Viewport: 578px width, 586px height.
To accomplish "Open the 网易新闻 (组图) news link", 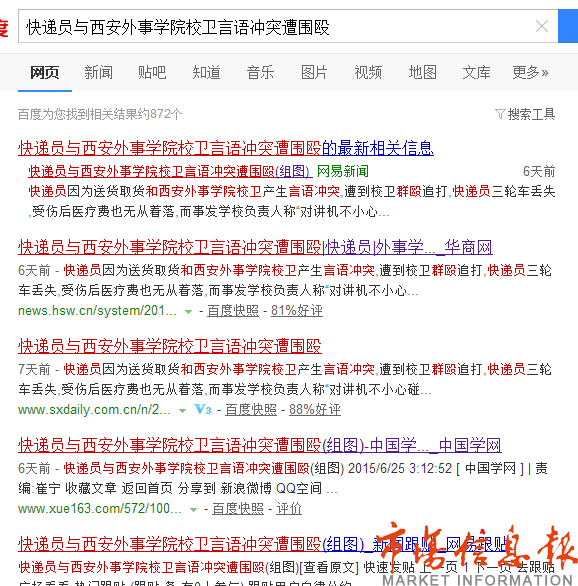I will point(170,172).
